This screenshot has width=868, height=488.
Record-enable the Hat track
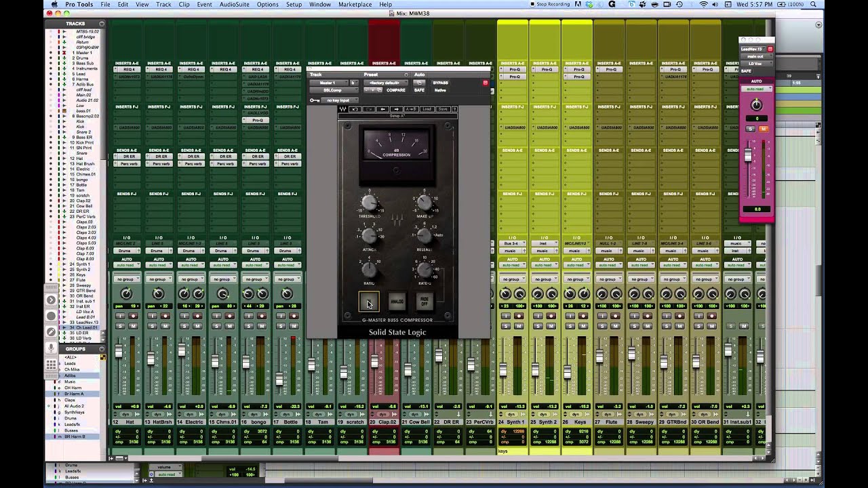click(x=134, y=316)
